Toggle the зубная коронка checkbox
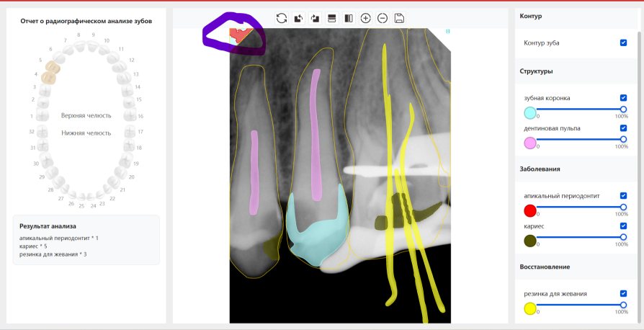 (623, 97)
